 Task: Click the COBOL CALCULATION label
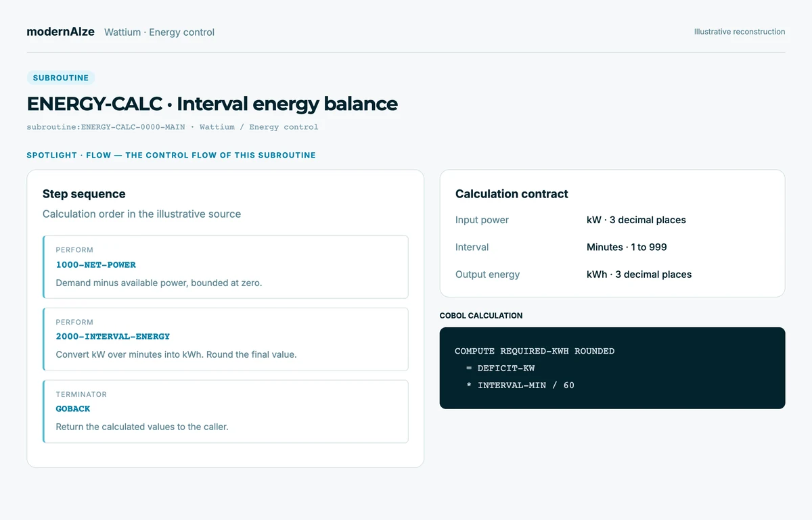[481, 316]
